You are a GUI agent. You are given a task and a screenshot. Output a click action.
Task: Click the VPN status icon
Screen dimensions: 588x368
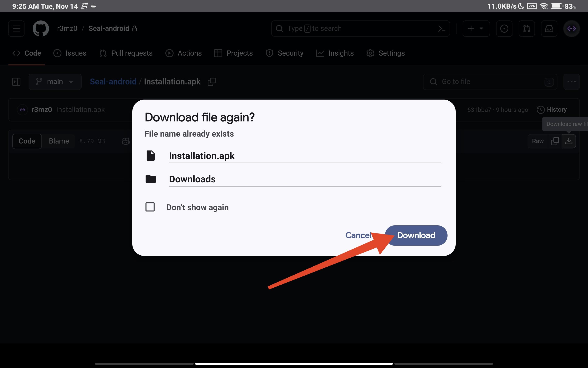coord(532,6)
